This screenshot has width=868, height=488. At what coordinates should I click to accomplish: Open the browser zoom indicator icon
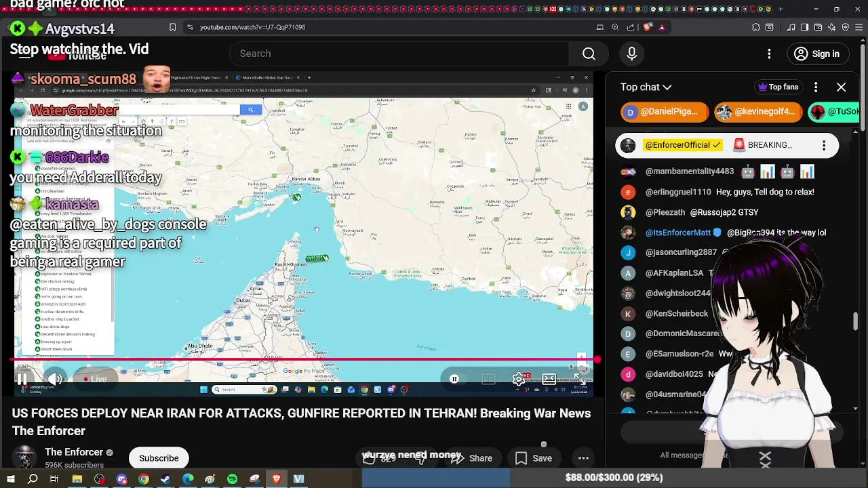[x=615, y=27]
